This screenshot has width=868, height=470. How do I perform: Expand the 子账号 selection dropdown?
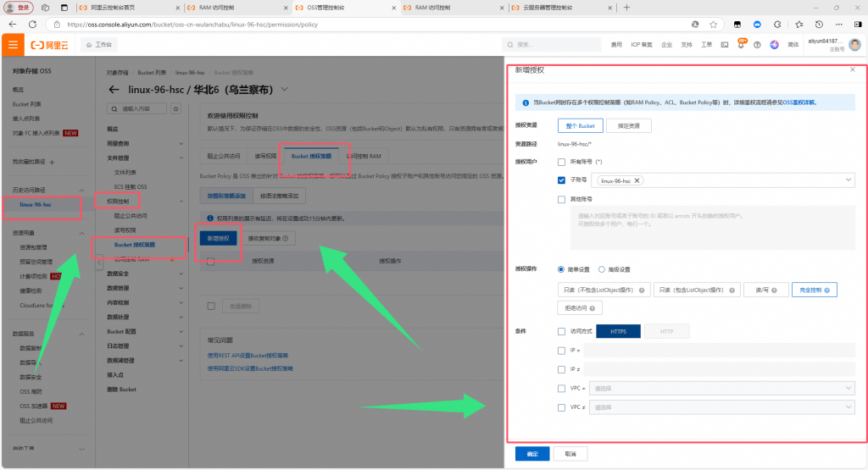[x=849, y=180]
